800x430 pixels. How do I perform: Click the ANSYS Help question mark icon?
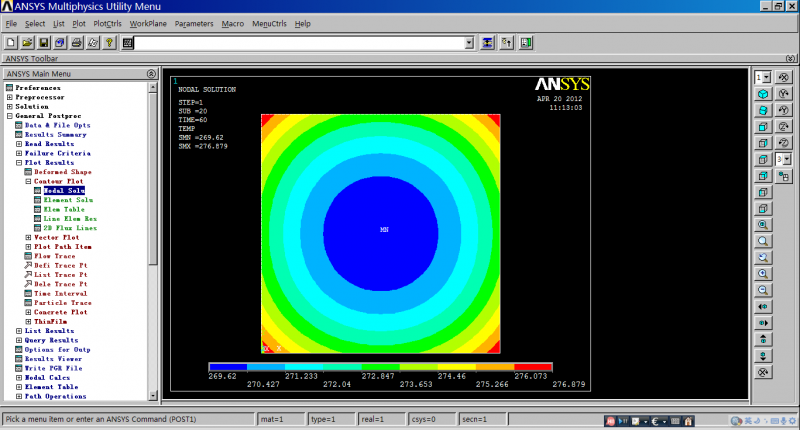(x=109, y=43)
